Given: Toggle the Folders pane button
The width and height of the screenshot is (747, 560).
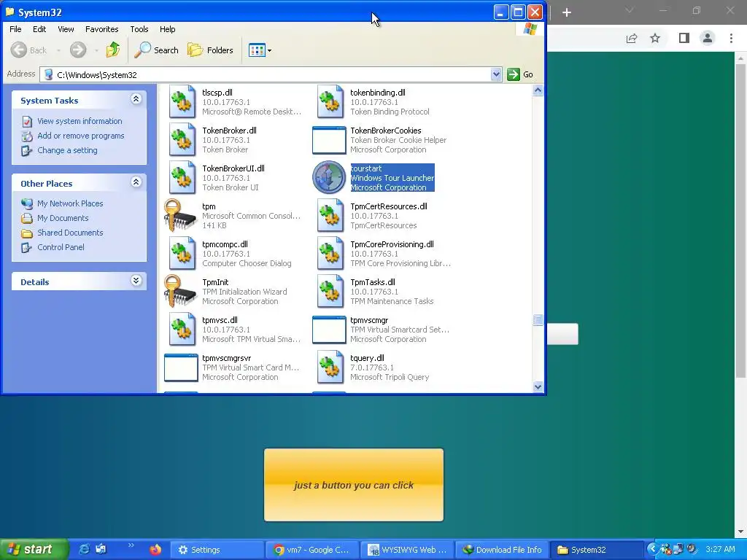Looking at the screenshot, I should [x=210, y=50].
